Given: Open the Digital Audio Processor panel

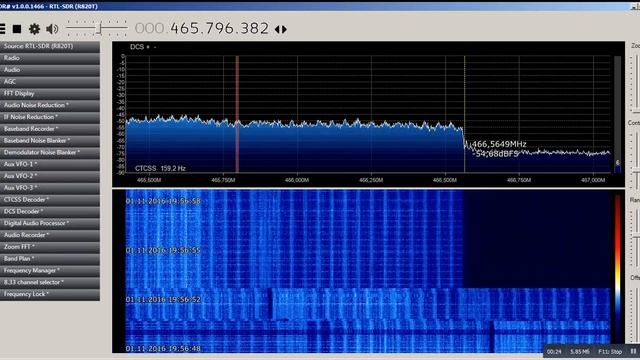Looking at the screenshot, I should 50,223.
